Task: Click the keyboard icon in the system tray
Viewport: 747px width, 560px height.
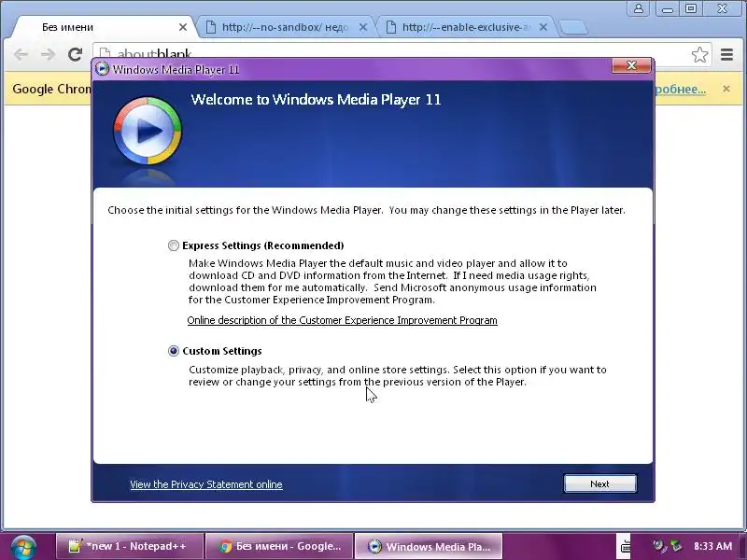Action: (626, 547)
